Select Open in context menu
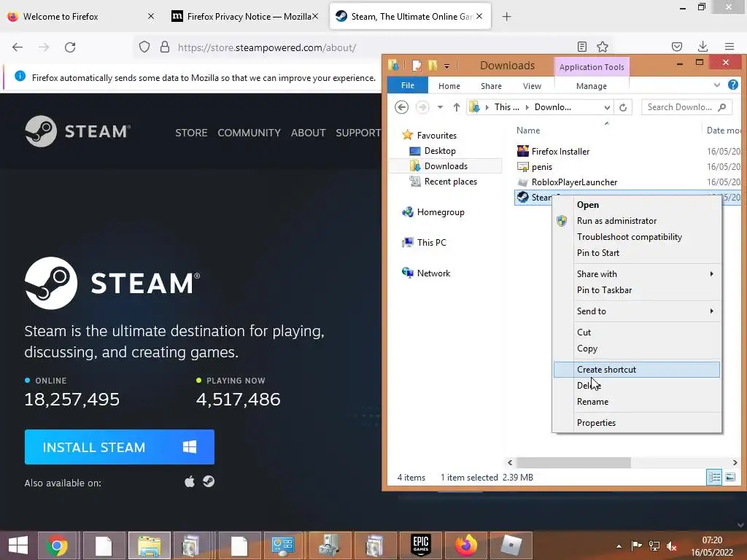 click(x=636, y=205)
